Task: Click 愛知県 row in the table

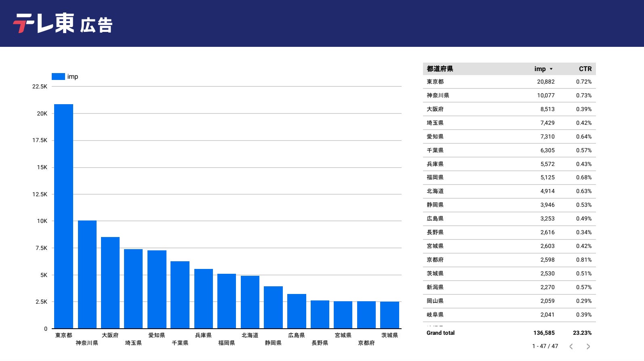Action: click(509, 136)
